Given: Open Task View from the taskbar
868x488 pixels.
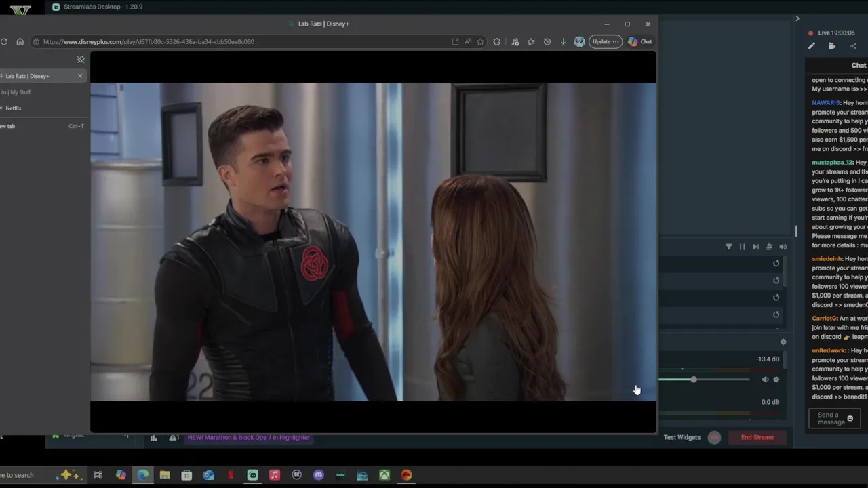Looking at the screenshot, I should [98, 475].
